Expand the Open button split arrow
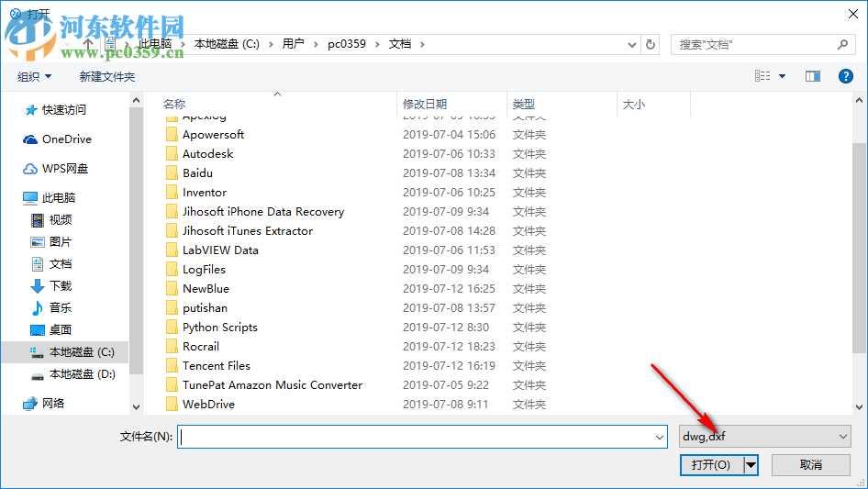The image size is (868, 489). (x=751, y=465)
